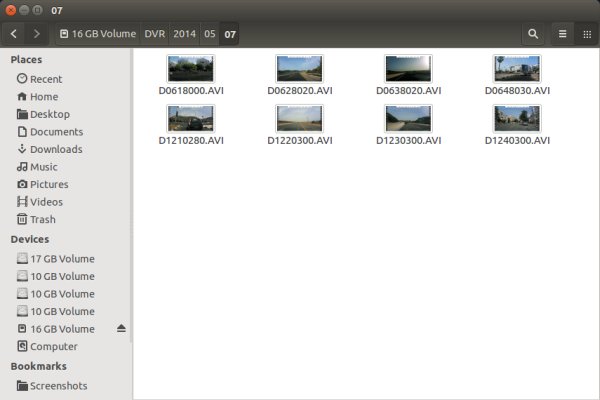The height and width of the screenshot is (400, 600).
Task: Click the Music note icon
Action: point(22,167)
